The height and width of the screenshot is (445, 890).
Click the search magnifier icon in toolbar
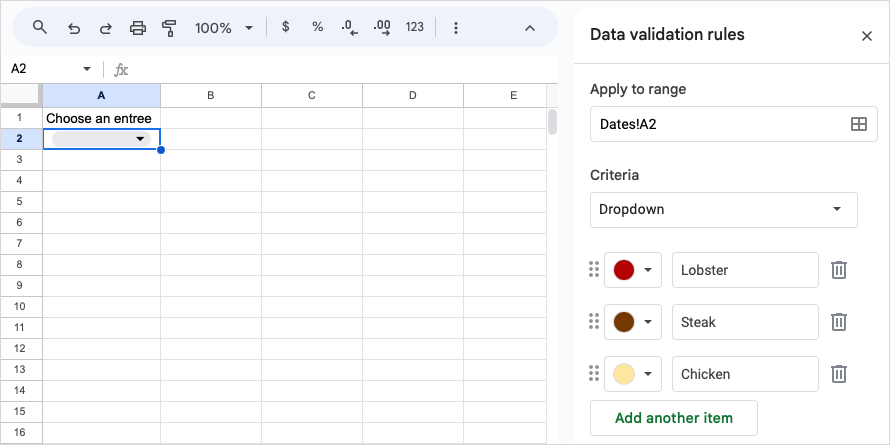pos(40,27)
